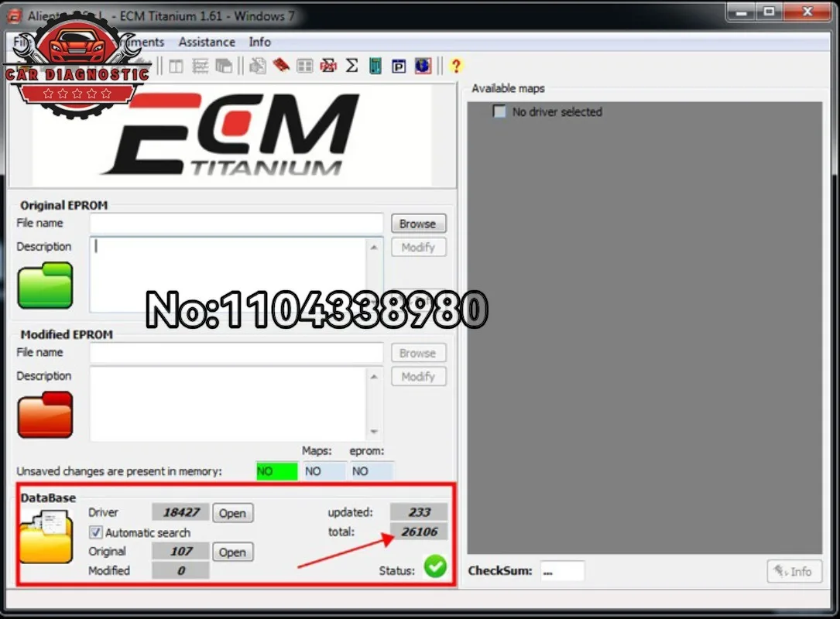The height and width of the screenshot is (619, 840).
Task: Click the Driver value 18427
Action: [180, 512]
